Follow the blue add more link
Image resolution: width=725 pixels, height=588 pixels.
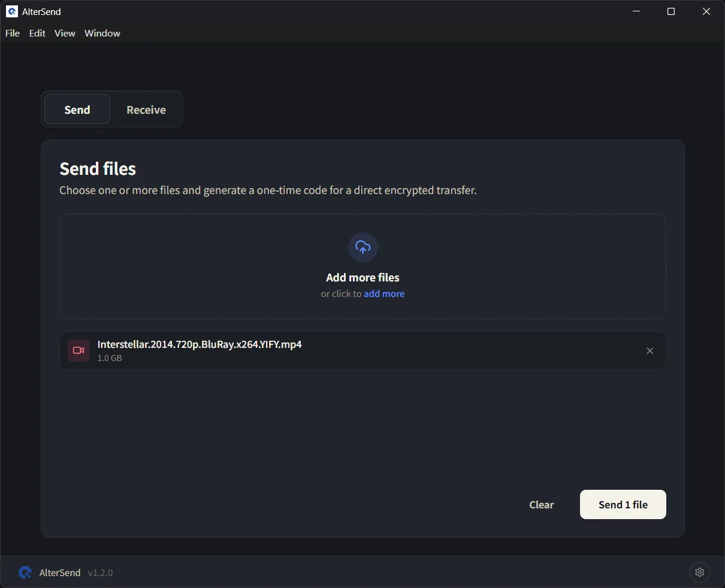384,293
